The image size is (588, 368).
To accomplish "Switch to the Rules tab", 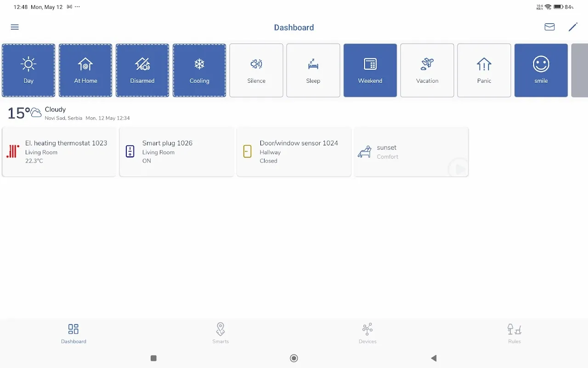I will (514, 333).
